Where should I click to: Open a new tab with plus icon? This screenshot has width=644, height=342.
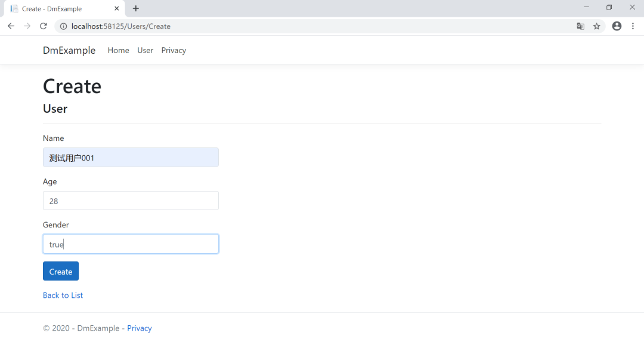point(136,8)
